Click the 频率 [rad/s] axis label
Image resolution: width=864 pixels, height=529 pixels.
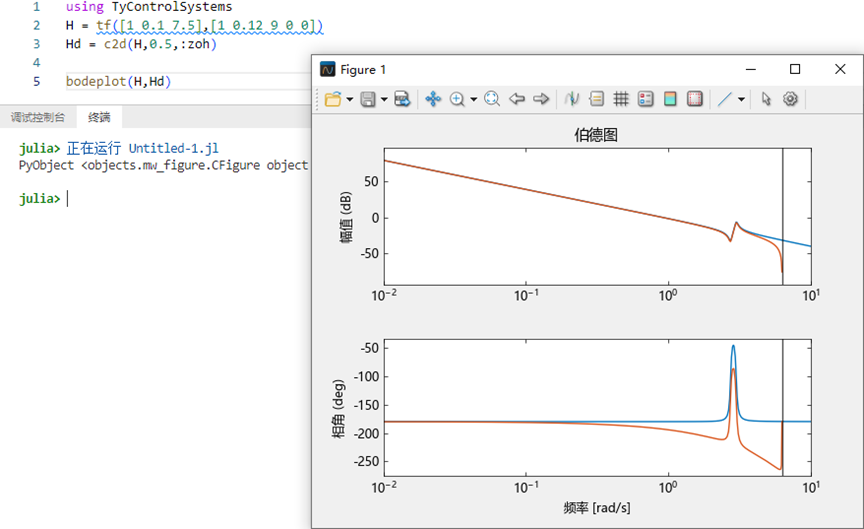(597, 508)
